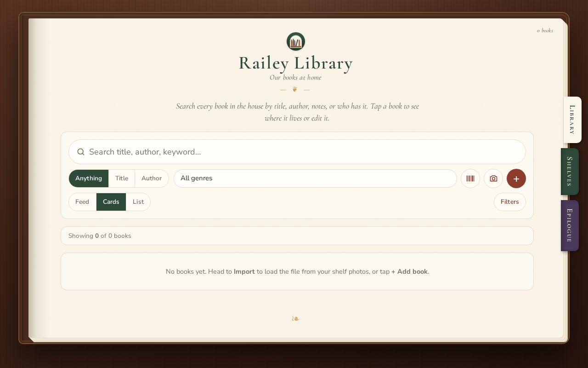The width and height of the screenshot is (588, 368).
Task: Select the Title search mode
Action: pos(122,178)
